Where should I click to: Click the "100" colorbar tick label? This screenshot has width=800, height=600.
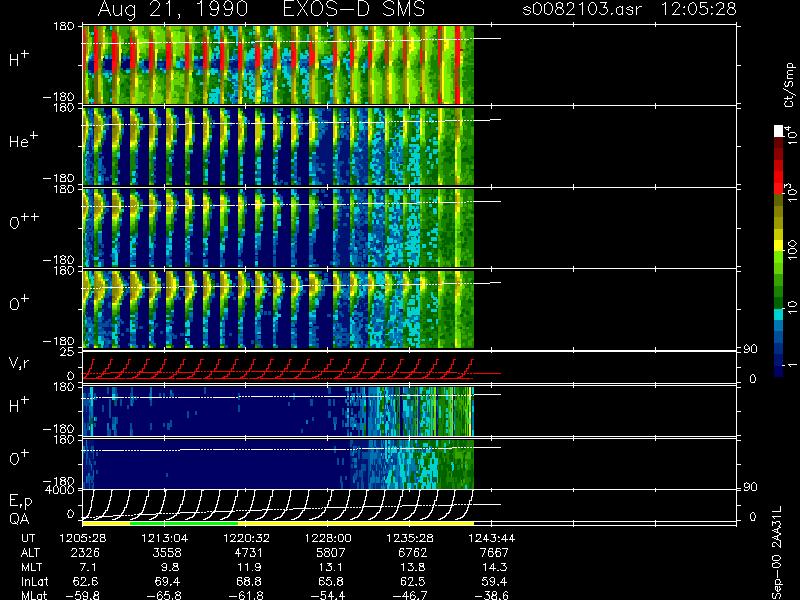click(792, 251)
